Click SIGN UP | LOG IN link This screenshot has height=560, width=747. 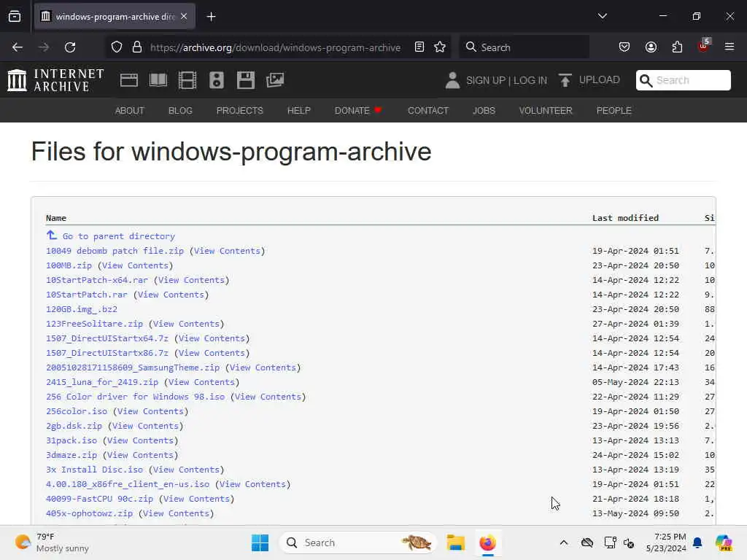tap(506, 80)
